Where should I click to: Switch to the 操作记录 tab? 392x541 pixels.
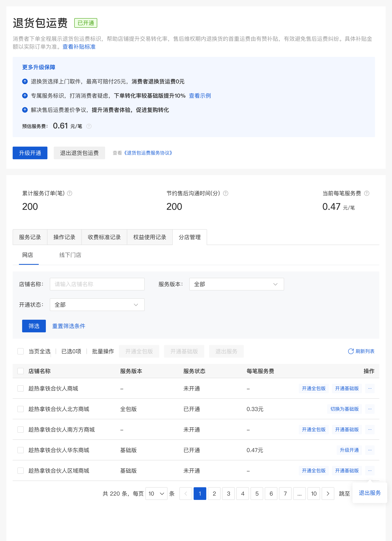[x=64, y=237]
